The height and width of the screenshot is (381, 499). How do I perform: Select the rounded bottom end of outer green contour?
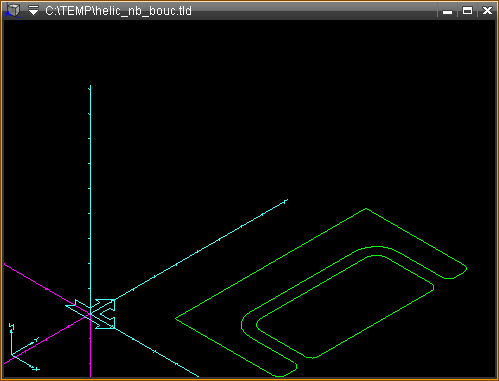(286, 369)
